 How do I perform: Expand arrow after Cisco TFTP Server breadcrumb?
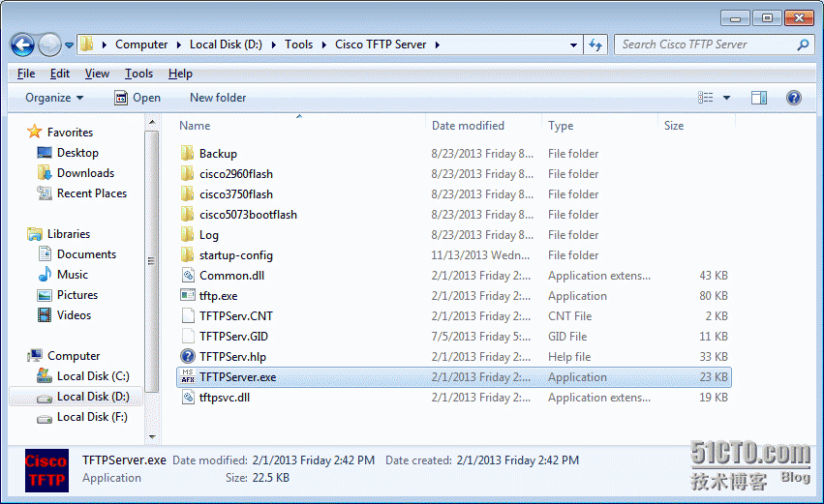pos(438,45)
